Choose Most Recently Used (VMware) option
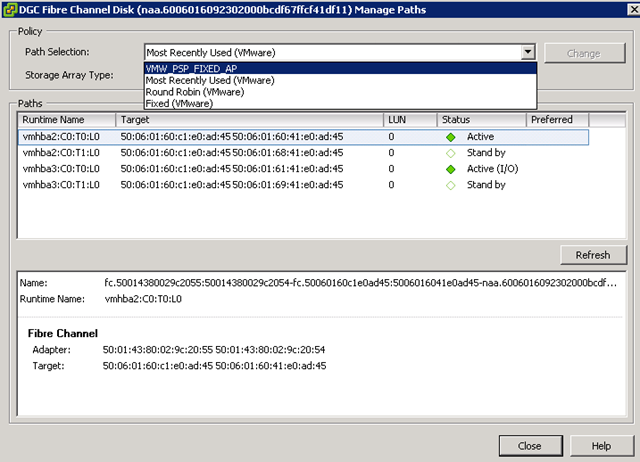The width and height of the screenshot is (640, 462). coord(340,80)
